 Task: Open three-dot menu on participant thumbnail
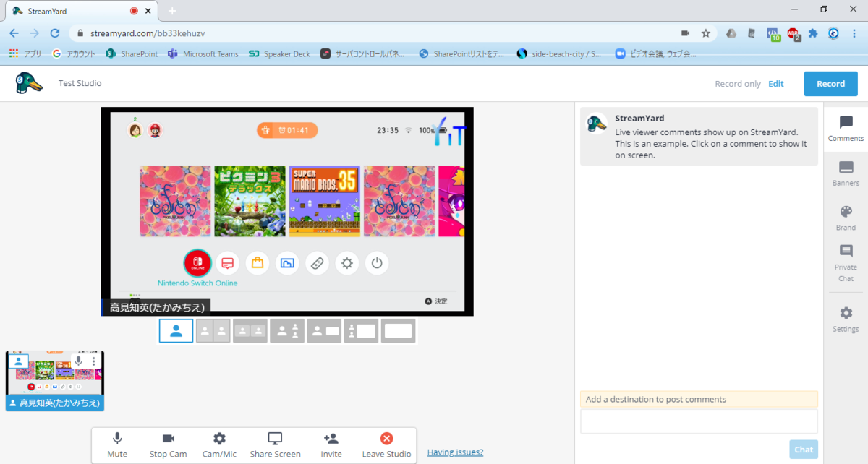click(94, 361)
